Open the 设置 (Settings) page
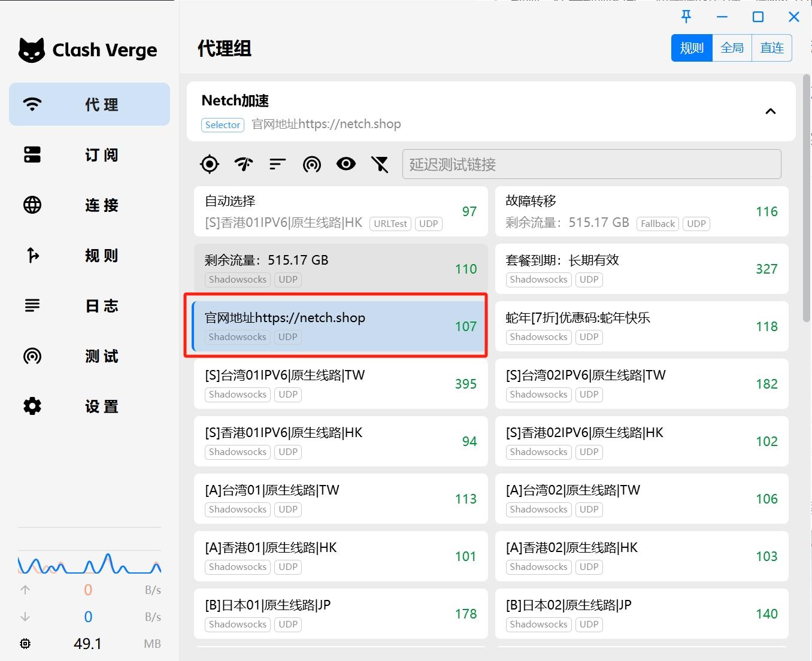This screenshot has height=661, width=812. click(89, 406)
